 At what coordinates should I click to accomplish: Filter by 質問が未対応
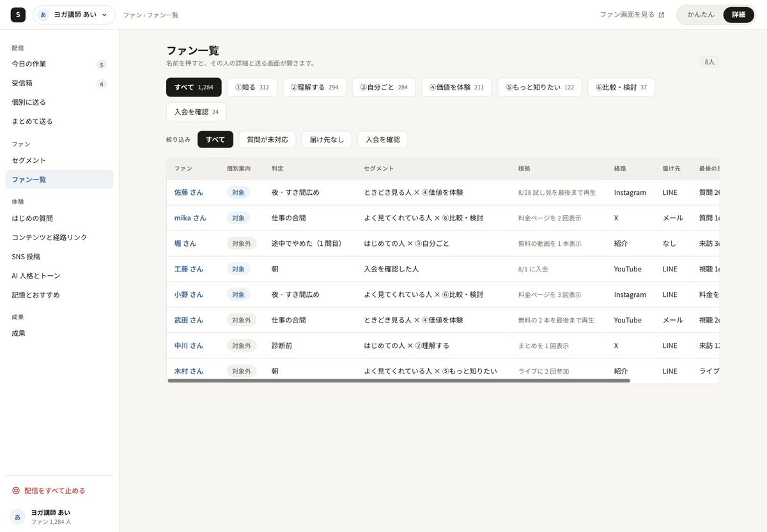pos(267,139)
